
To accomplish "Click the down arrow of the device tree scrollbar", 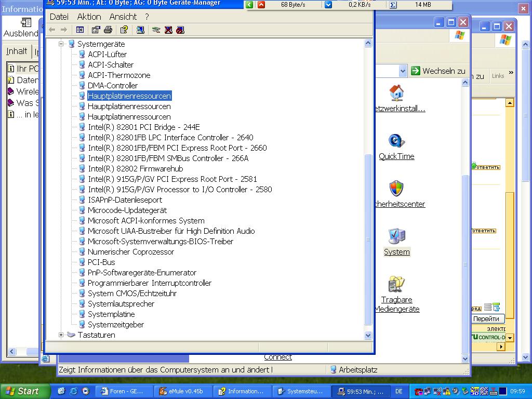I will [x=368, y=335].
